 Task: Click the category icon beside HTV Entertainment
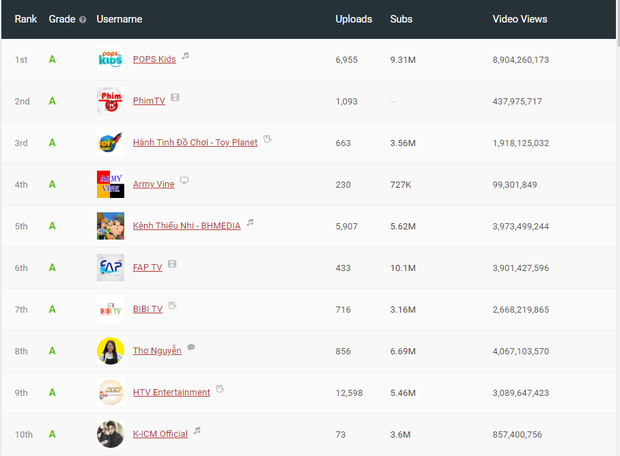[x=220, y=389]
